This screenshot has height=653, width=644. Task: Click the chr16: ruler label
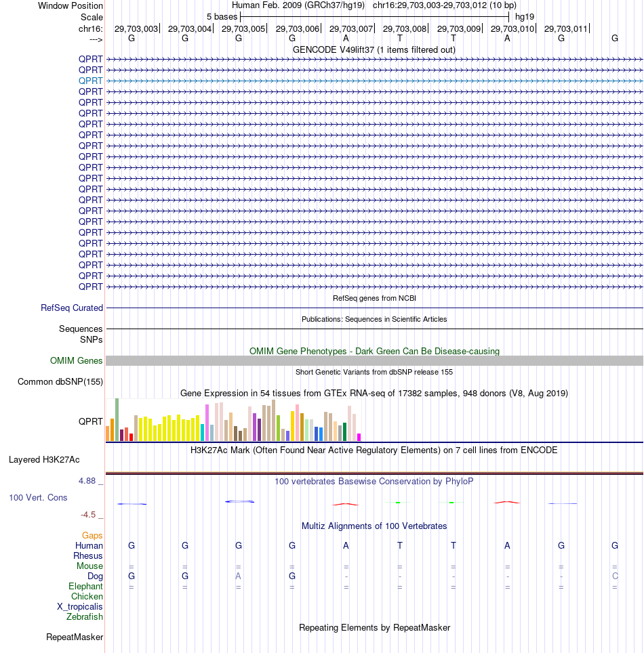pos(90,28)
